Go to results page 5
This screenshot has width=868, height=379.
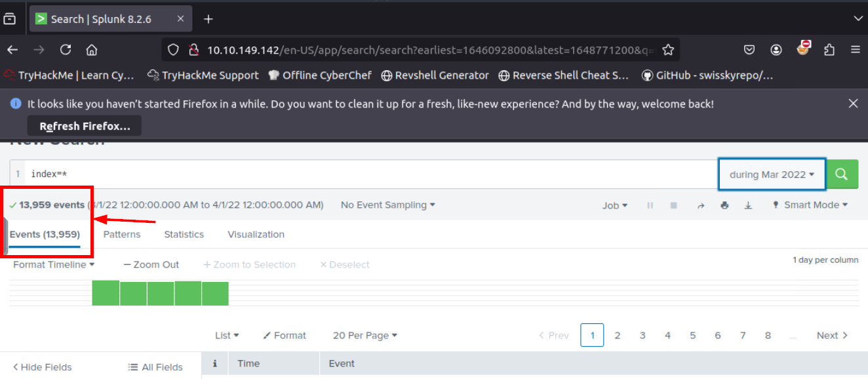(692, 336)
